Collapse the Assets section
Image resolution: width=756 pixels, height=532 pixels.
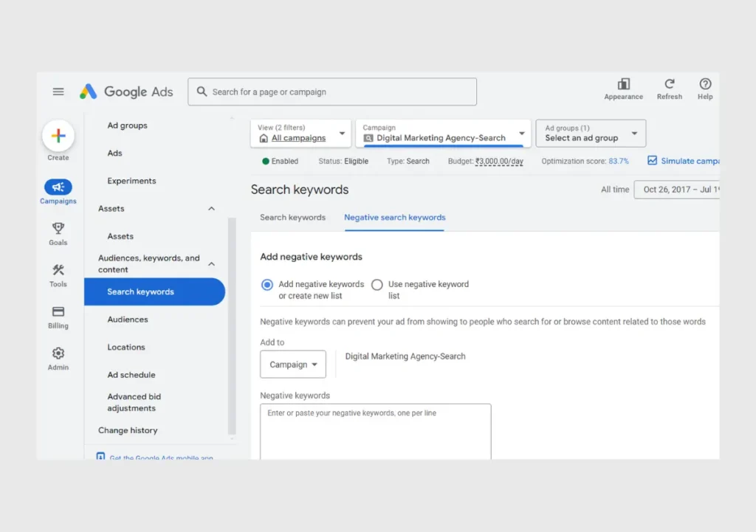(x=211, y=209)
